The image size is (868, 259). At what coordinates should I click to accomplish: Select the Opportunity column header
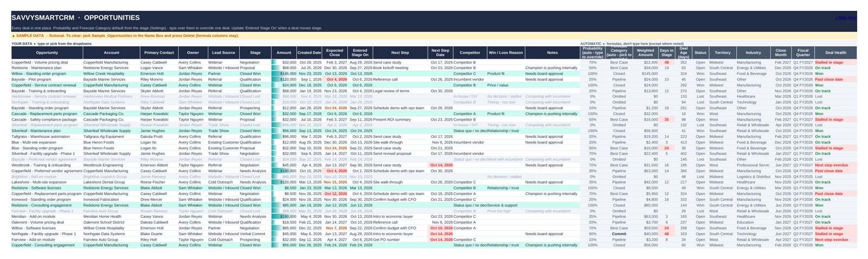(47, 53)
